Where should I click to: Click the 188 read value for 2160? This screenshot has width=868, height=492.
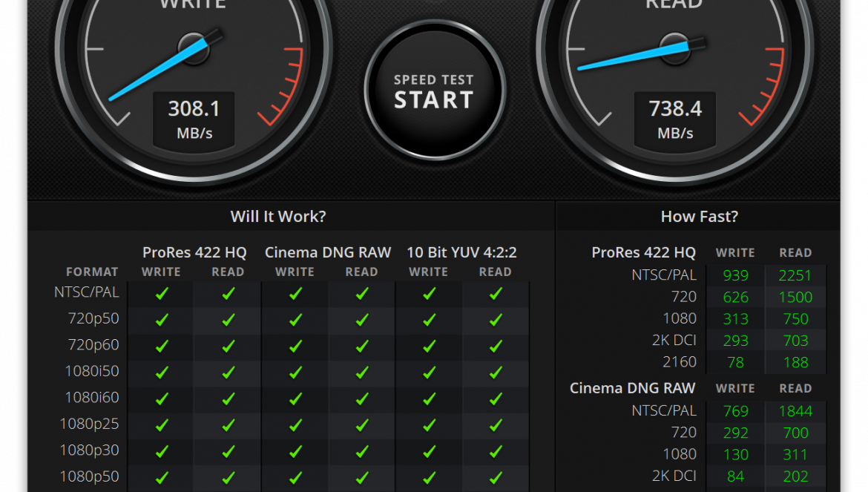click(795, 362)
